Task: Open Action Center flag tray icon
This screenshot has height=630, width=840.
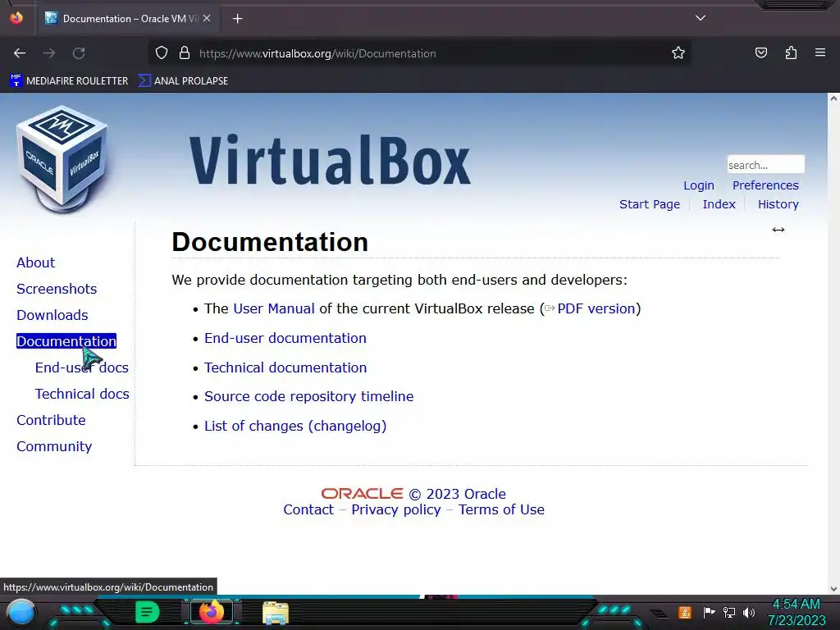Action: pyautogui.click(x=709, y=612)
